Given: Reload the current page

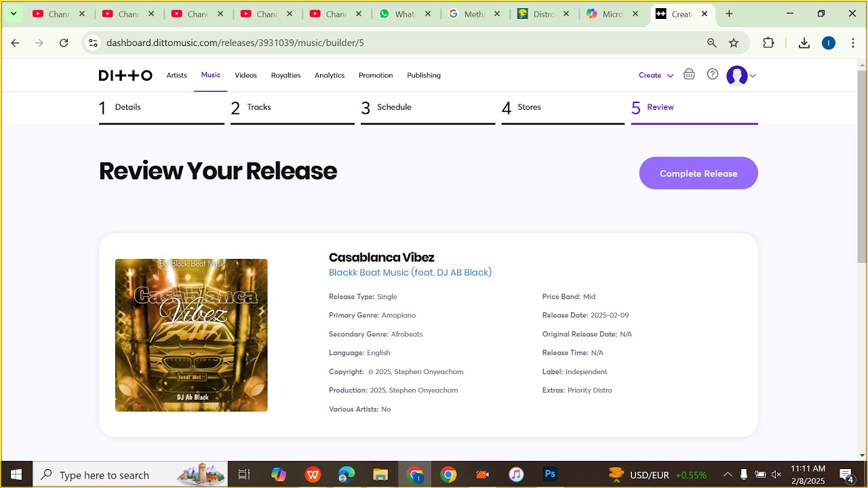Looking at the screenshot, I should (x=64, y=43).
